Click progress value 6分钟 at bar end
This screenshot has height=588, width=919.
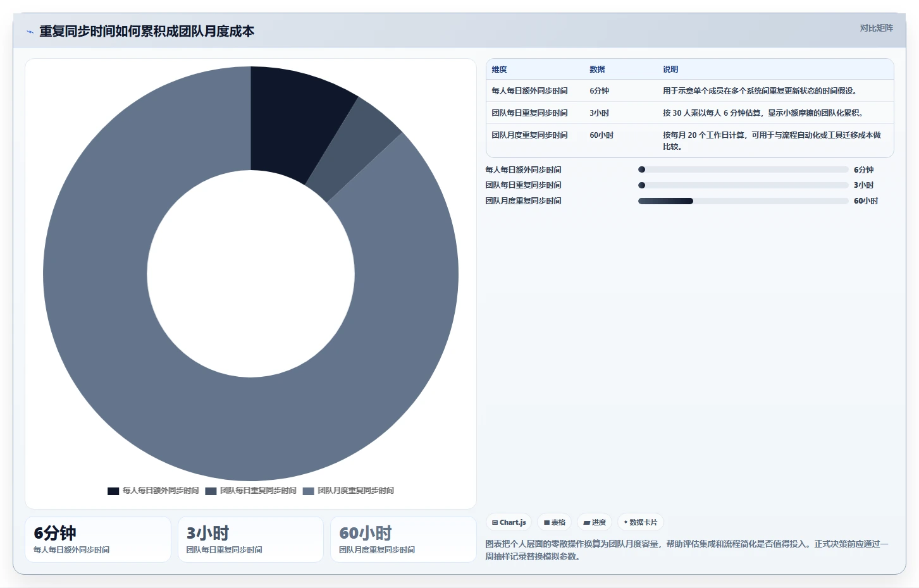863,170
